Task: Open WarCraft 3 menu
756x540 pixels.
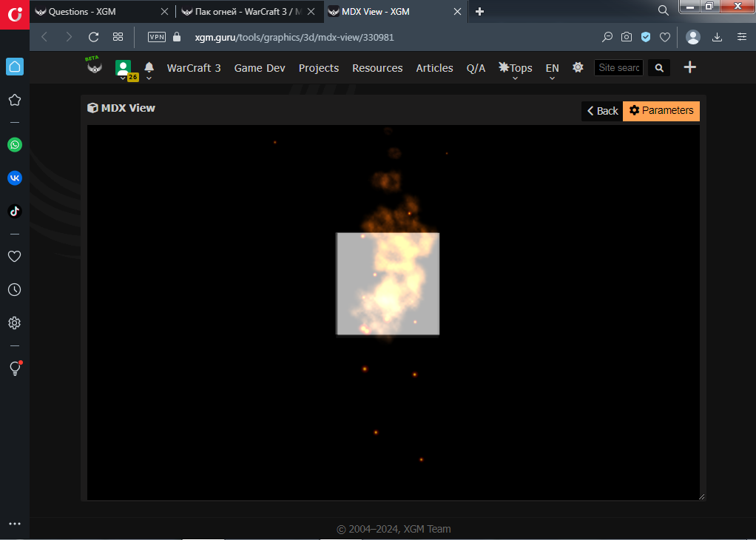Action: tap(194, 68)
